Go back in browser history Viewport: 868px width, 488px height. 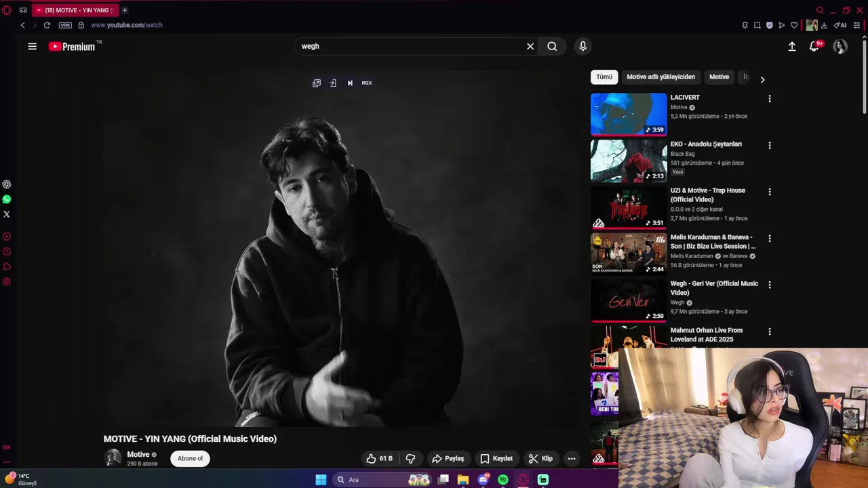(x=22, y=25)
